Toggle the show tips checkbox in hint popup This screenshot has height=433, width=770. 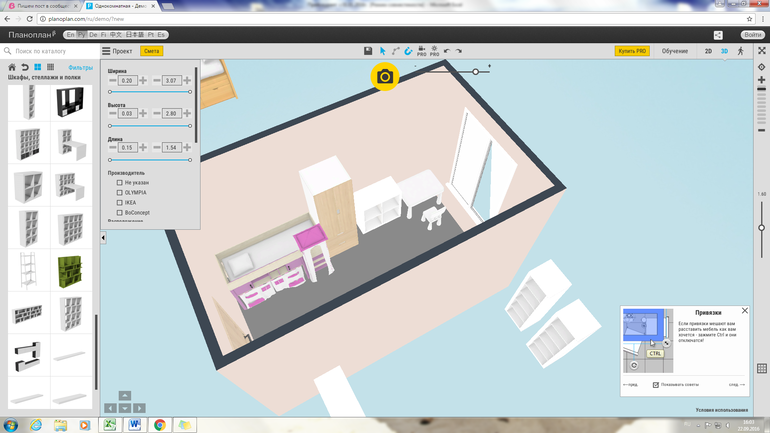coord(656,384)
